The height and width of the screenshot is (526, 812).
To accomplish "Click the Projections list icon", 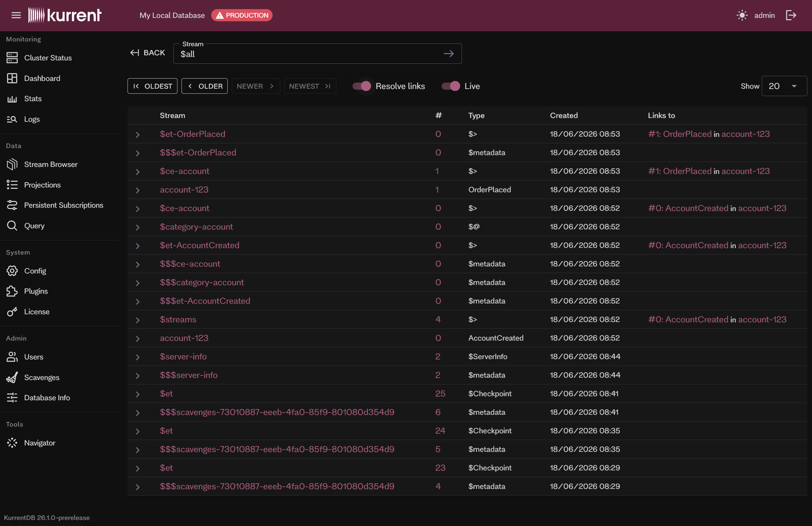I will pyautogui.click(x=12, y=185).
